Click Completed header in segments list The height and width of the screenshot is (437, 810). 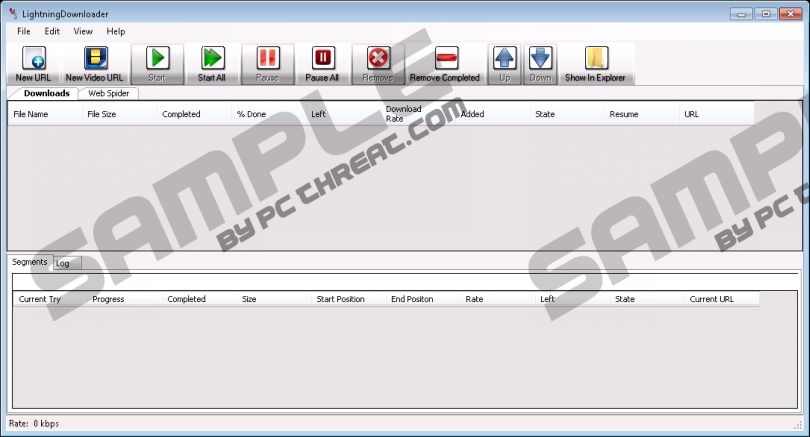point(200,299)
